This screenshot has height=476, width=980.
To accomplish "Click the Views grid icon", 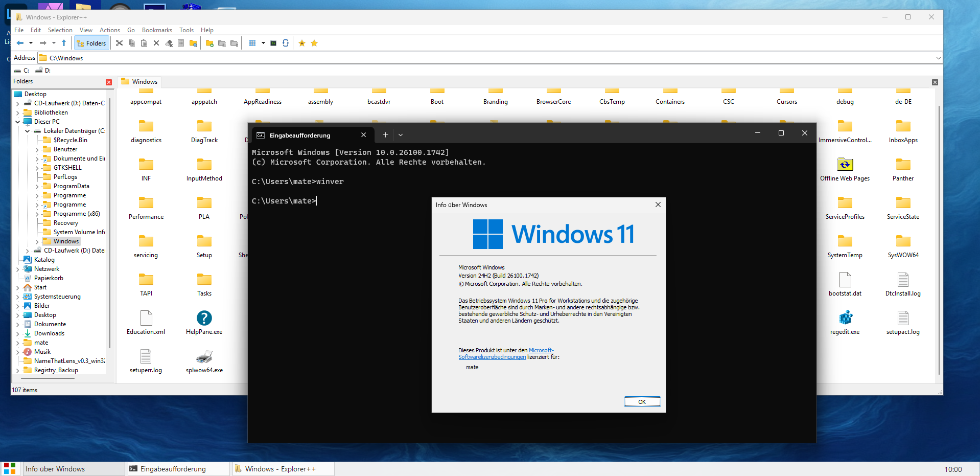I will (x=252, y=43).
